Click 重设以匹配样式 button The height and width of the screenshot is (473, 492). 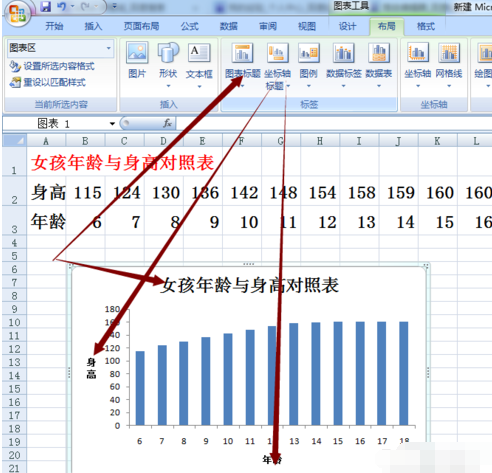(48, 82)
